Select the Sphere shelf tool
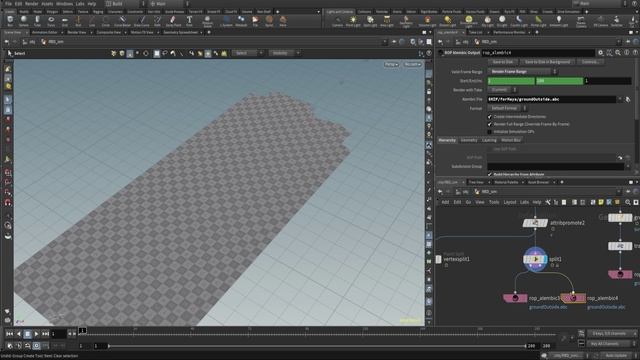Screen dimensions: 640x360 tap(24, 21)
